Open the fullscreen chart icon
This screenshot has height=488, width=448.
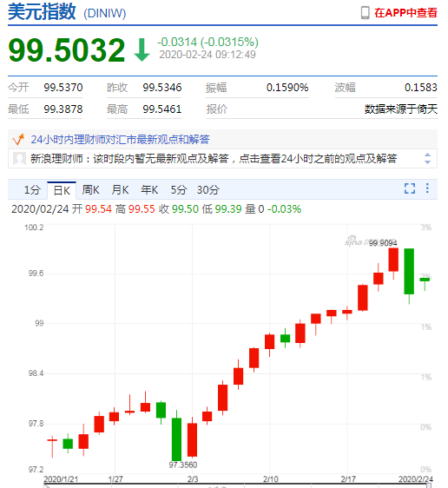pyautogui.click(x=410, y=188)
